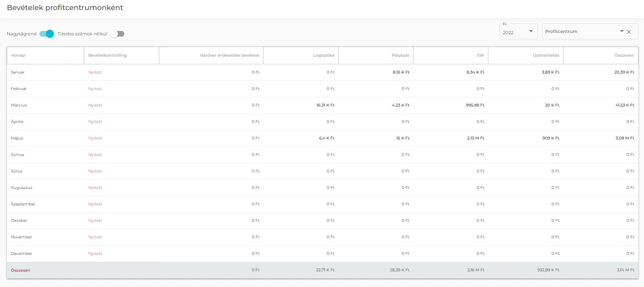
Task: Click the Összesen total row label
Action: point(21,271)
